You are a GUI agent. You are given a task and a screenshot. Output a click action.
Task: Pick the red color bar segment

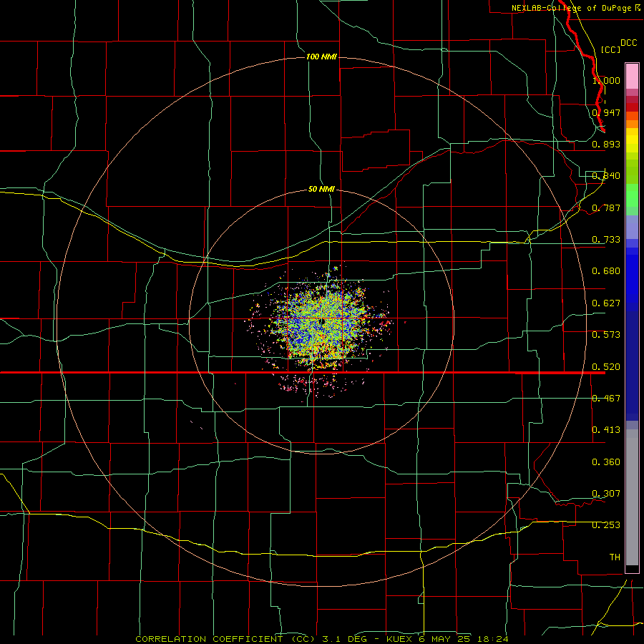click(632, 107)
